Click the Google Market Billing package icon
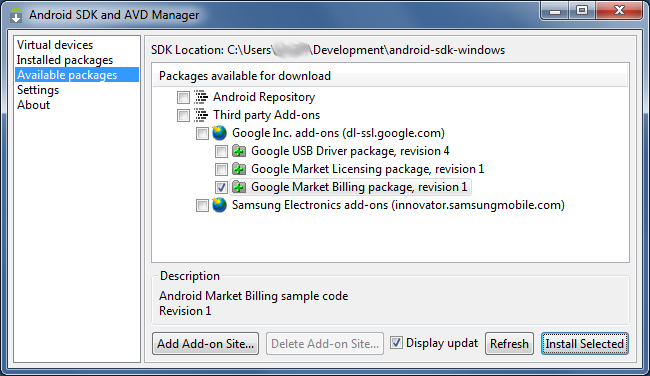This screenshot has width=650, height=376. [x=239, y=187]
